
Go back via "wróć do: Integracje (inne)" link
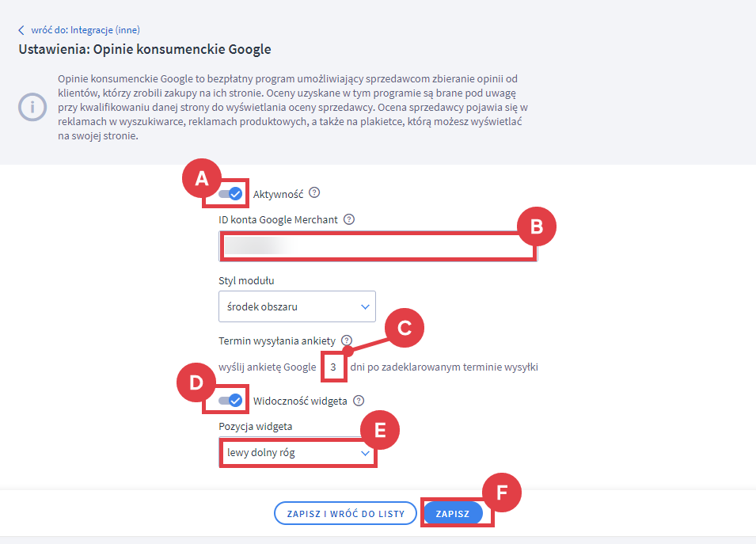point(85,30)
